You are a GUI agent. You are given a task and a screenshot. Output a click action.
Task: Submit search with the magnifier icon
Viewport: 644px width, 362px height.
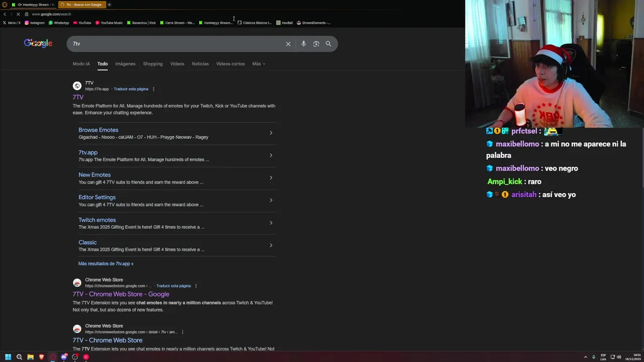pos(329,44)
